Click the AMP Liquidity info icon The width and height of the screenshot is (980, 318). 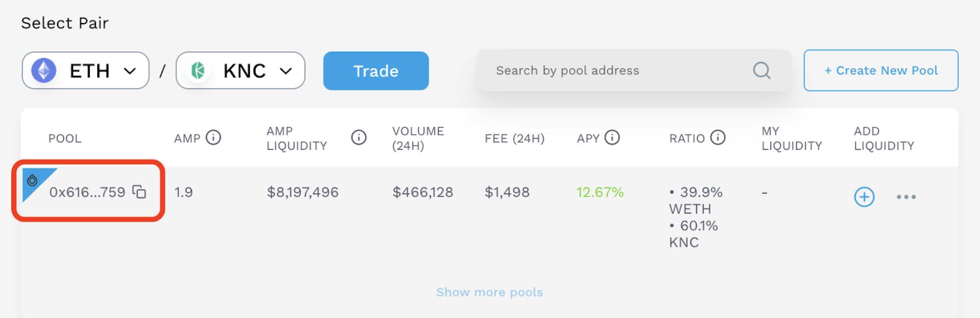[x=358, y=138]
